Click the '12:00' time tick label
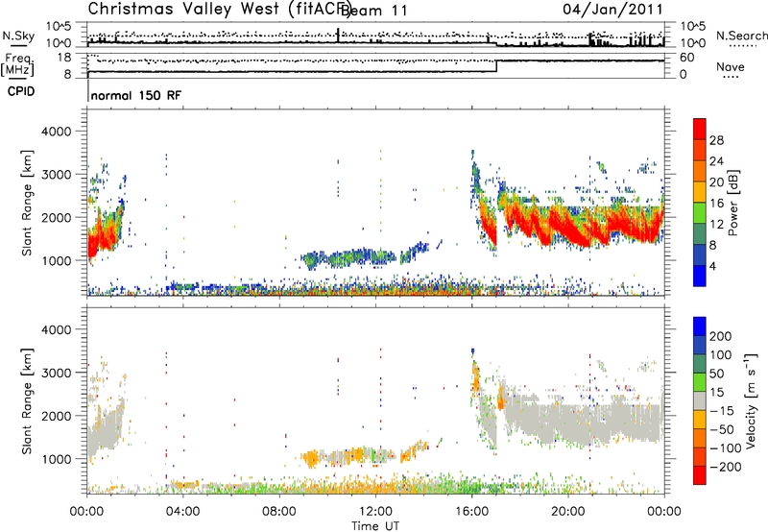The image size is (768, 532). pyautogui.click(x=375, y=512)
